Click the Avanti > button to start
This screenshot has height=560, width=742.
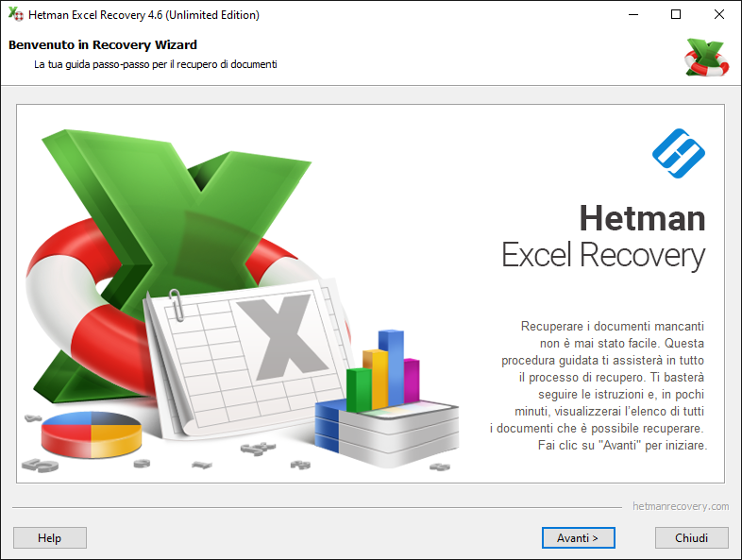coord(579,537)
